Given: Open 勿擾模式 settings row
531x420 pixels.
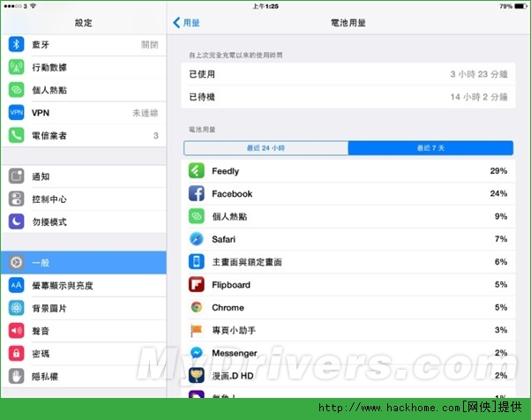Looking at the screenshot, I should pyautogui.click(x=83, y=221).
